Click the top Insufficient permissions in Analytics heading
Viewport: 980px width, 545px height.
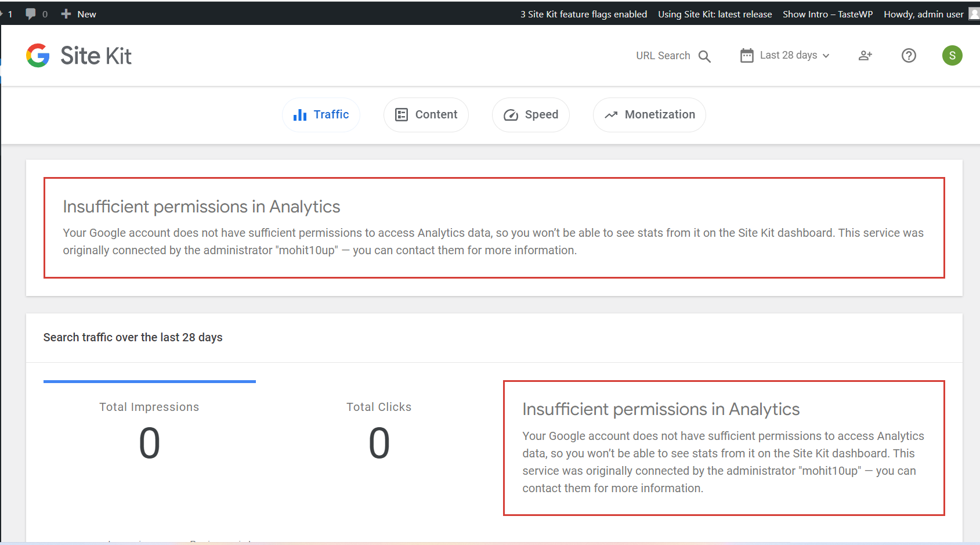(x=201, y=207)
